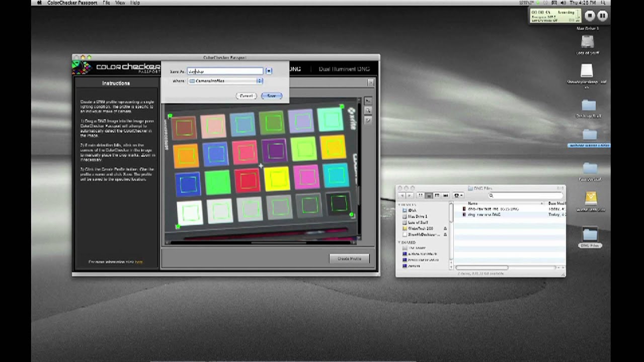Select Mac Drive 1 in Finder sidebar
644x362 pixels.
417,216
